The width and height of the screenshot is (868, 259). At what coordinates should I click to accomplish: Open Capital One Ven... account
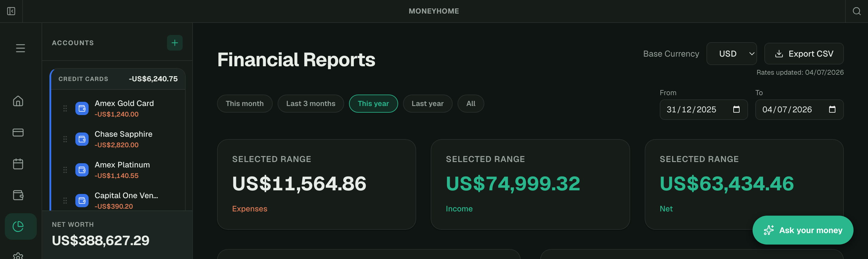(118, 201)
